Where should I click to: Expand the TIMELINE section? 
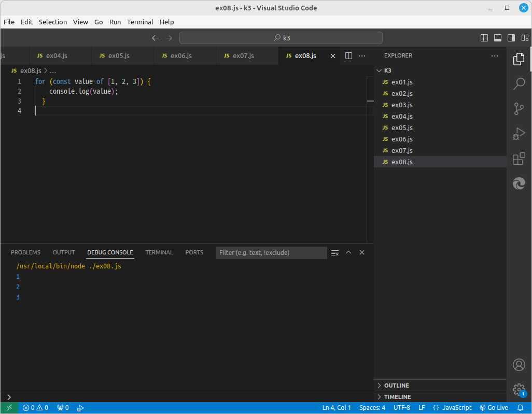coord(440,397)
